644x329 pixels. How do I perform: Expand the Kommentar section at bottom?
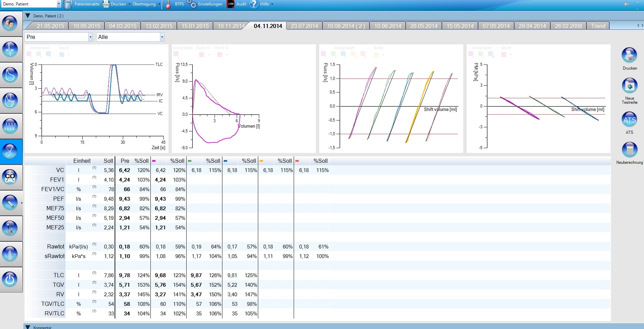click(28, 327)
